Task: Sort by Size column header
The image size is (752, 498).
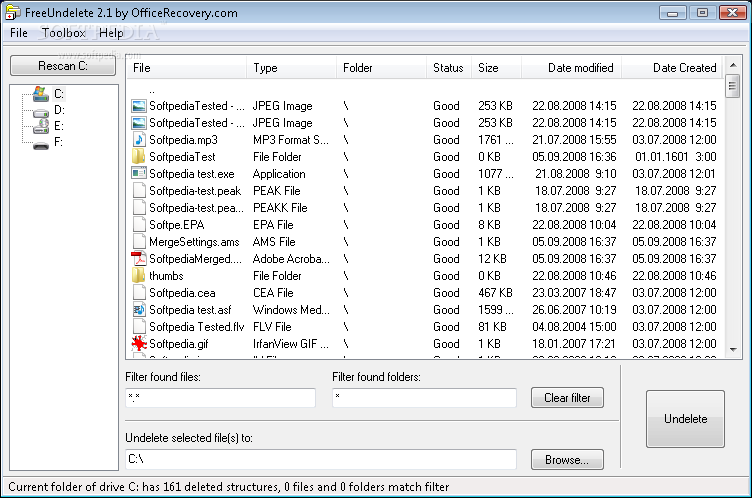Action: point(496,68)
